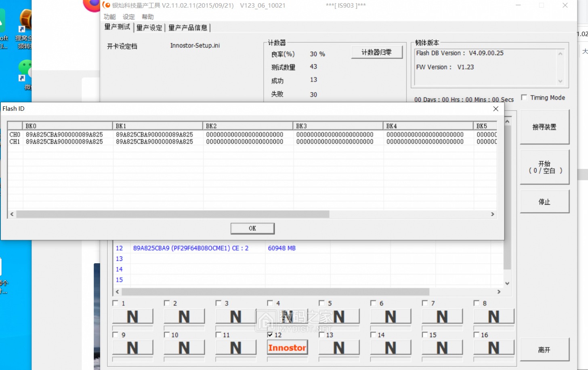Open the 功能 menu
The height and width of the screenshot is (370, 588).
point(109,17)
